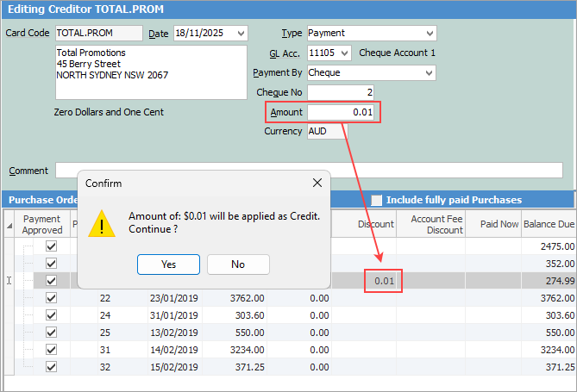Click Balance Due cell 352.00
The image size is (577, 392).
point(549,264)
